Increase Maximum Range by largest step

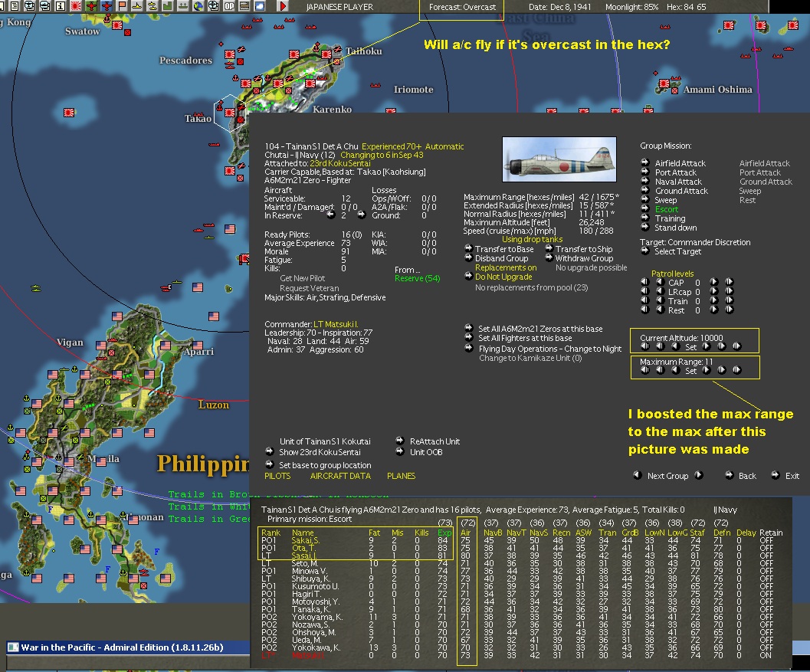(x=737, y=370)
